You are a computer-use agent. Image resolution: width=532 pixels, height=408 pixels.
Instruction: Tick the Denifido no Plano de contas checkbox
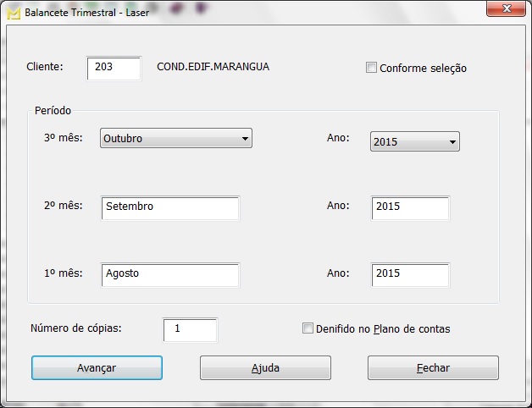pos(308,328)
